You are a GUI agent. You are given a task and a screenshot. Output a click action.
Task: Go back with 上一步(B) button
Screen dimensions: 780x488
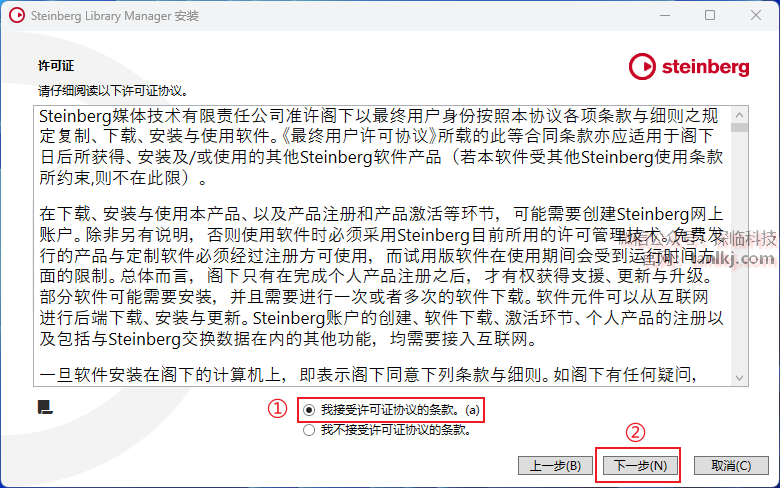[555, 466]
